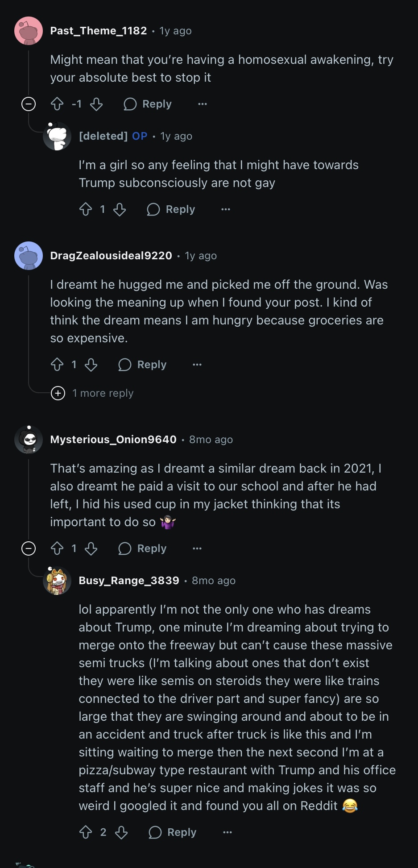Downvote Busy_Range_3839's comment
Screen dimensions: 418x868
click(x=121, y=832)
